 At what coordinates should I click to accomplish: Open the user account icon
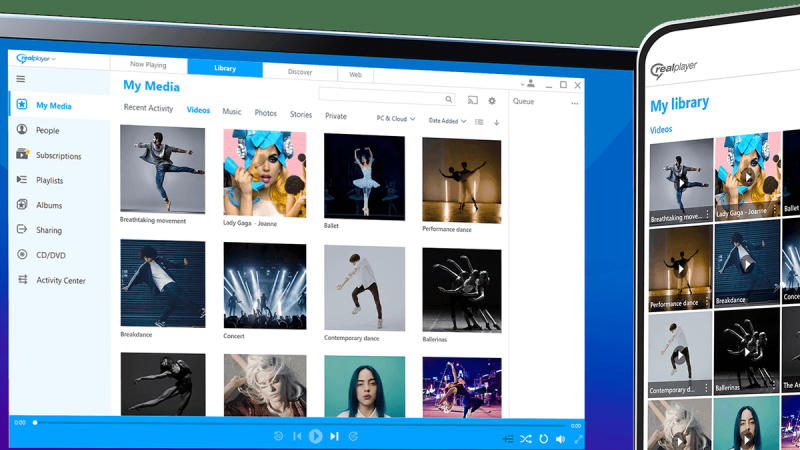tap(531, 83)
